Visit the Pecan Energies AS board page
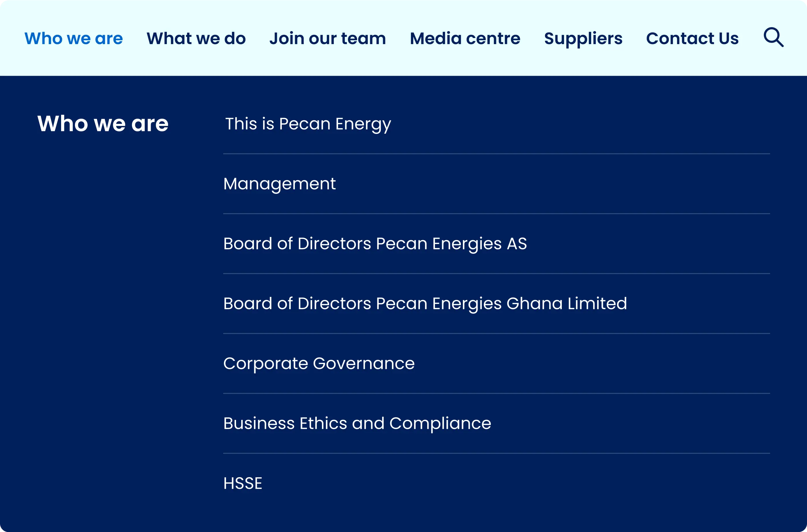The image size is (807, 532). pos(375,244)
